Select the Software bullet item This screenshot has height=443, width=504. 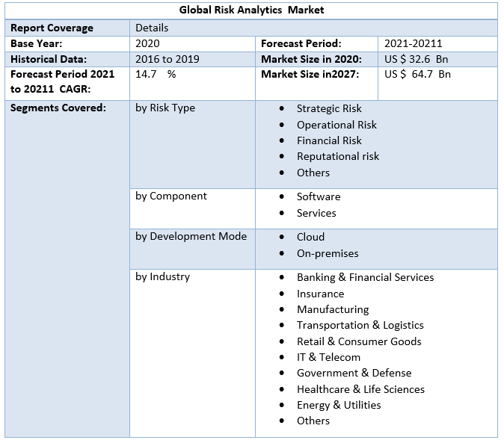tap(318, 197)
